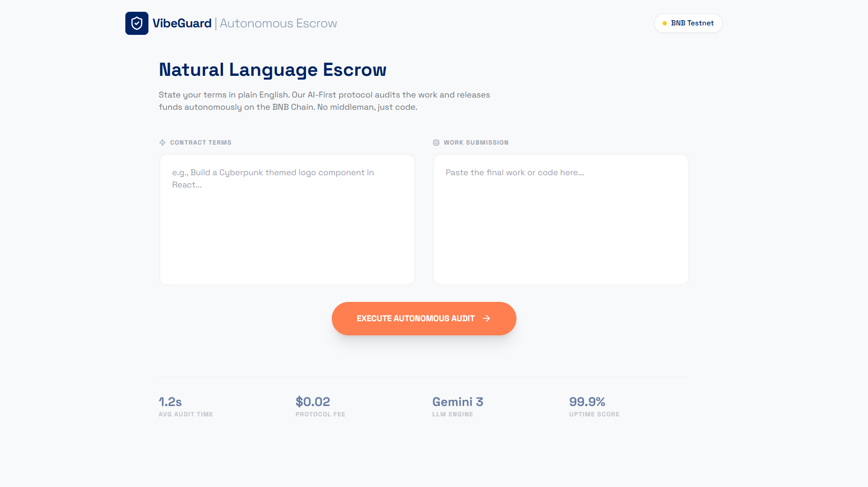Click the chip icon beside Work Submission
The height and width of the screenshot is (487, 868).
(x=436, y=143)
